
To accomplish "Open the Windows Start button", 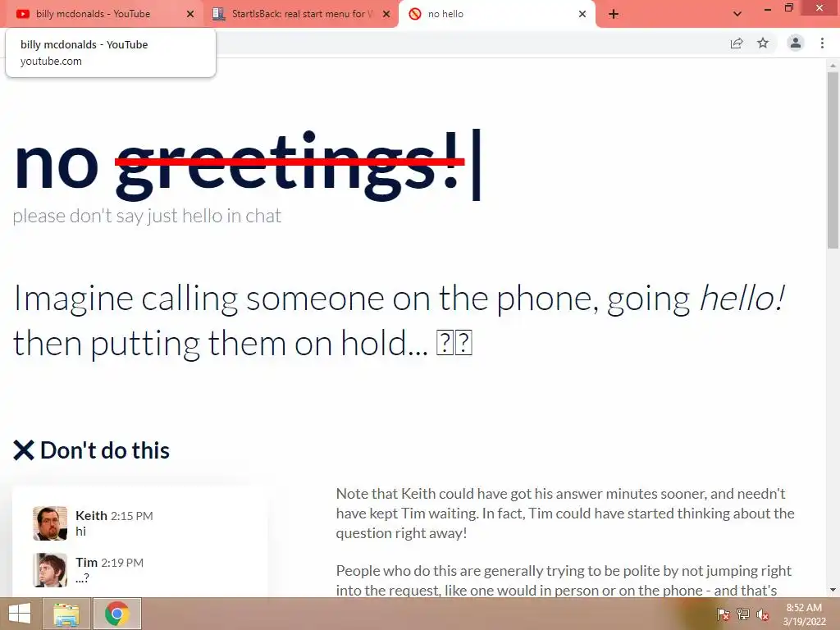I will 20,614.
